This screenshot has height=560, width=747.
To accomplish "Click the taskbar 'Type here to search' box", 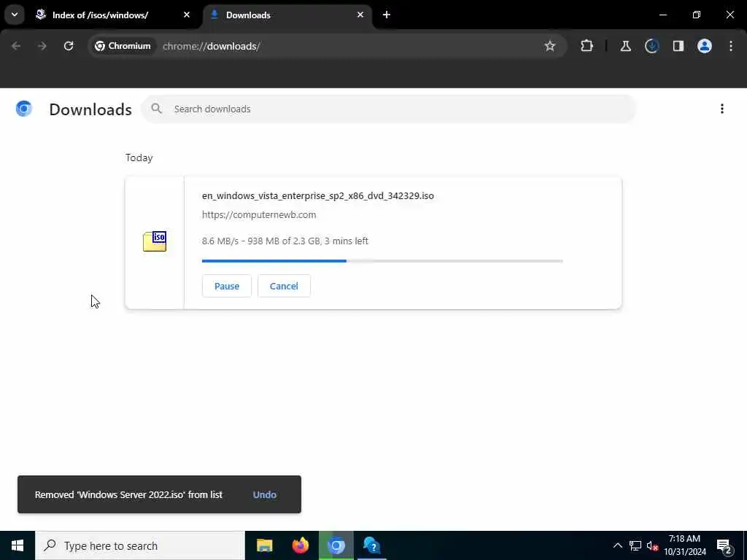I will 140,545.
